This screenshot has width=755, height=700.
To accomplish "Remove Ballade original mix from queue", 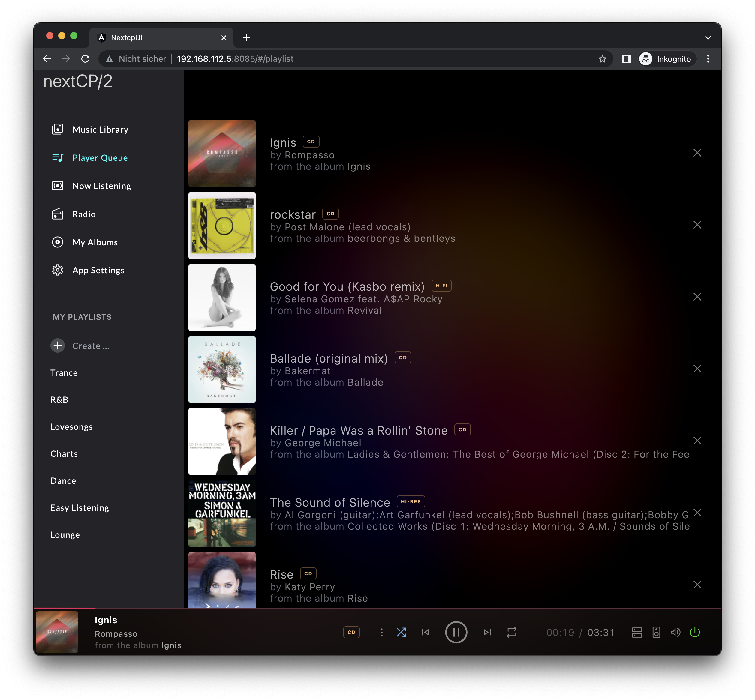I will (697, 368).
